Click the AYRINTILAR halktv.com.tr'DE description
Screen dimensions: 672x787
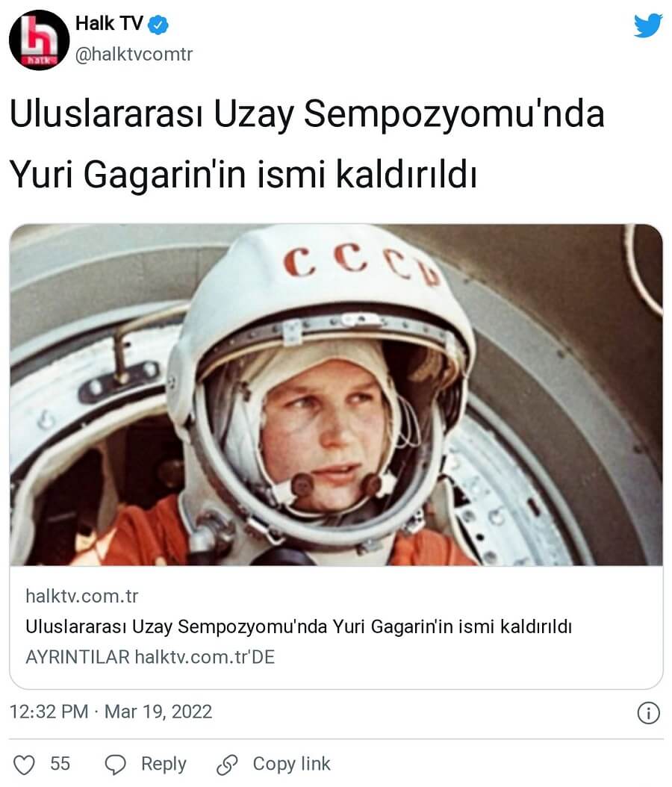pos(150,658)
